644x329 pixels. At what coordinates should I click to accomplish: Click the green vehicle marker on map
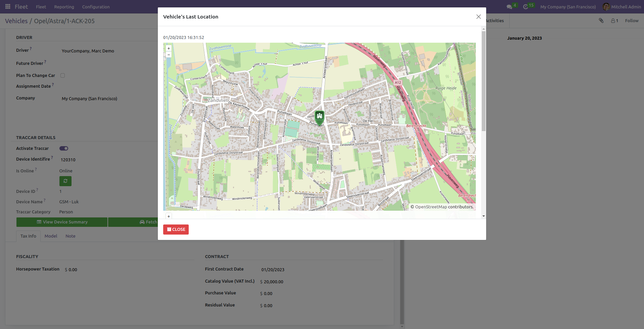(319, 117)
